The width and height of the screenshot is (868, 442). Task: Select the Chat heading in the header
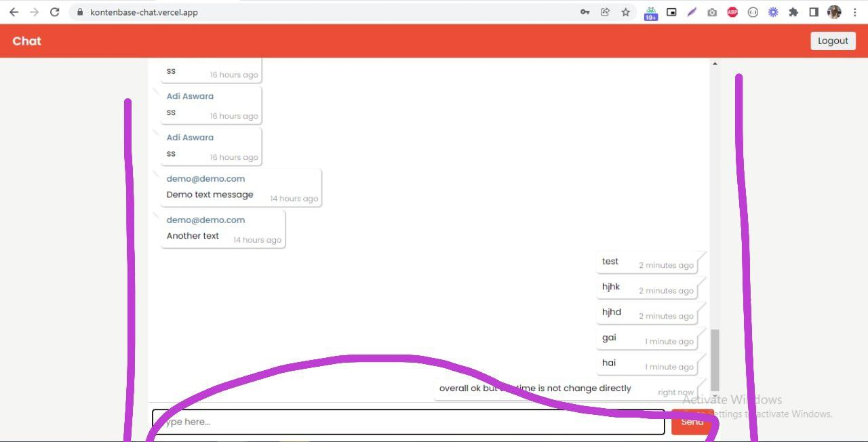26,41
